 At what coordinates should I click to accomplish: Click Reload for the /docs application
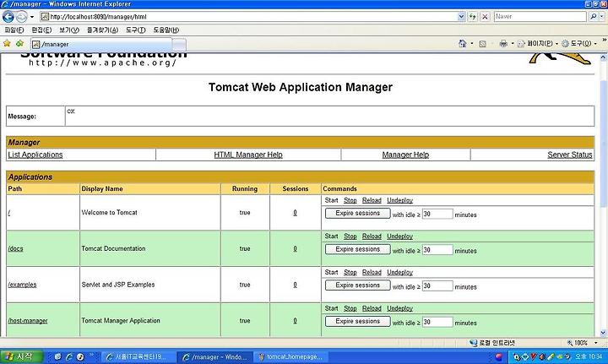pos(372,236)
